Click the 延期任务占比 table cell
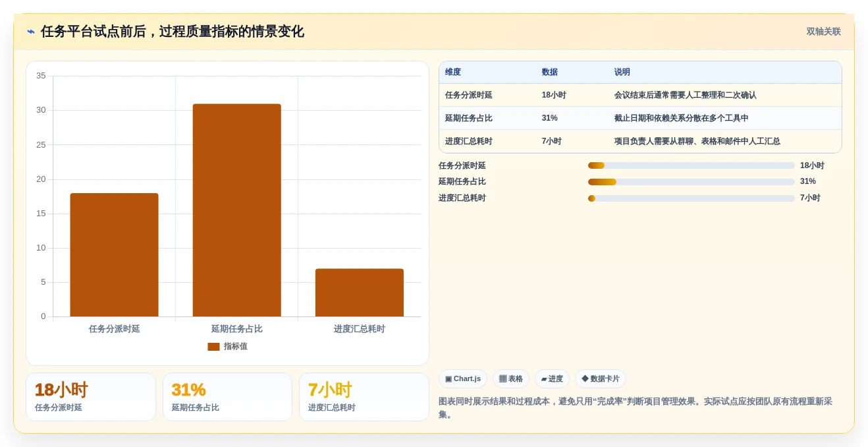 pos(469,119)
